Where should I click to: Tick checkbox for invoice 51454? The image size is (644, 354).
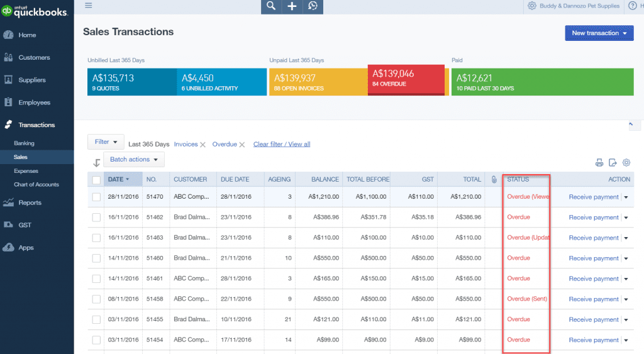(x=96, y=340)
